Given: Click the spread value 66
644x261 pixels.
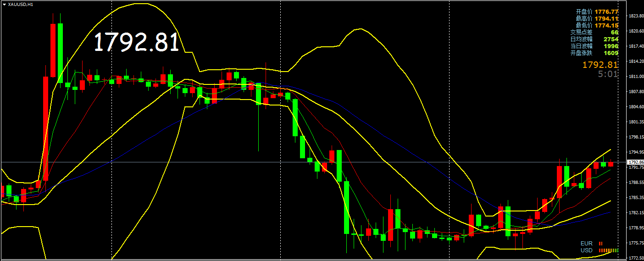Looking at the screenshot, I should [x=615, y=32].
